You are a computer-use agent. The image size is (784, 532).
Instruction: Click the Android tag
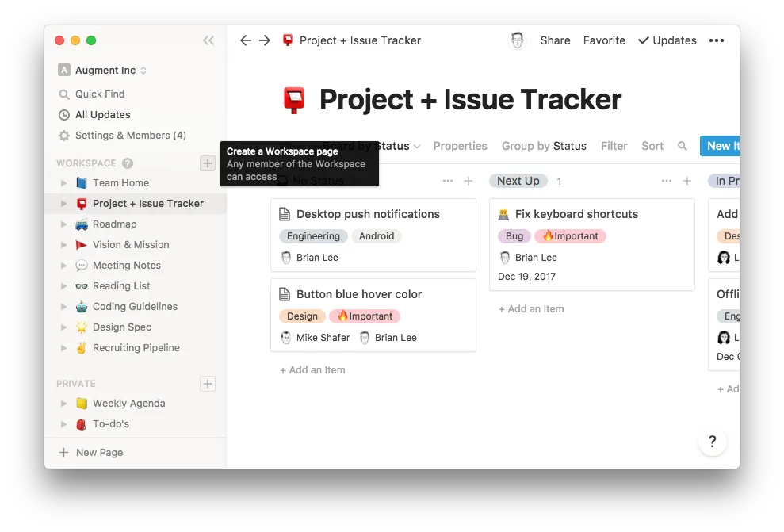tap(377, 236)
